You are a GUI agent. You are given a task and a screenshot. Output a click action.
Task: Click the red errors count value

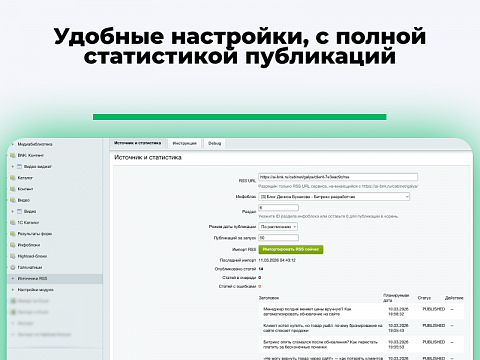[x=260, y=286]
